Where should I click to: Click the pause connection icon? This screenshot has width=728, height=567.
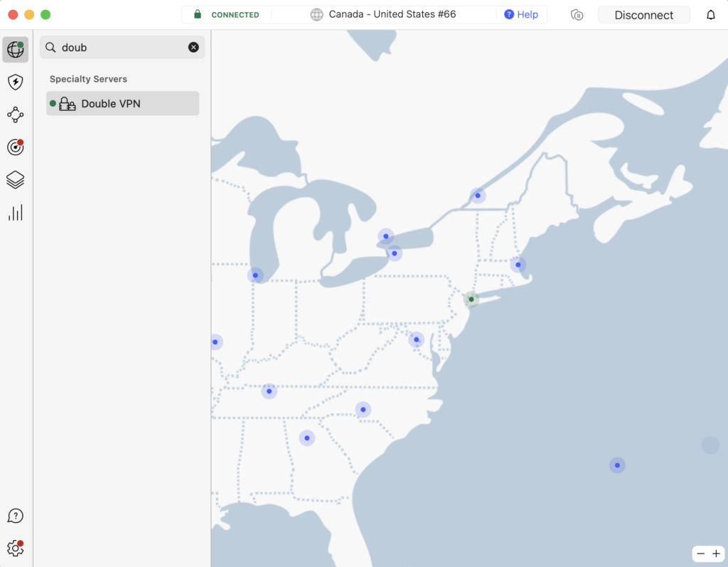577,15
